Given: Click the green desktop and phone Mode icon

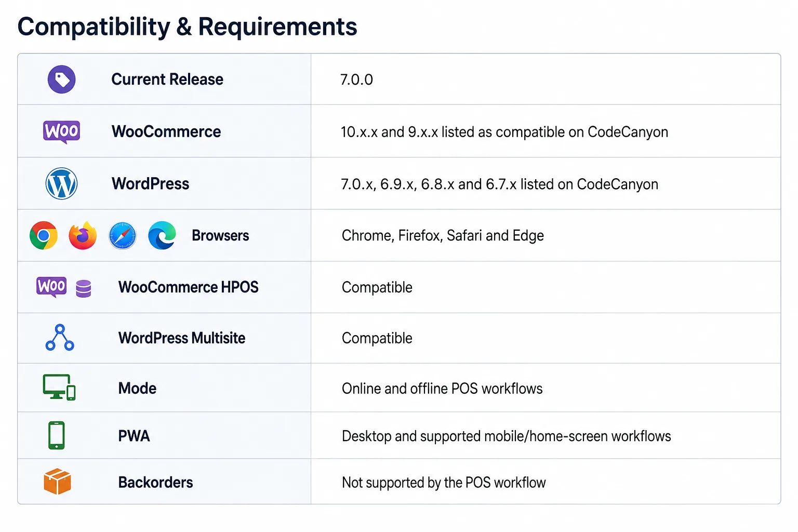Looking at the screenshot, I should (59, 388).
